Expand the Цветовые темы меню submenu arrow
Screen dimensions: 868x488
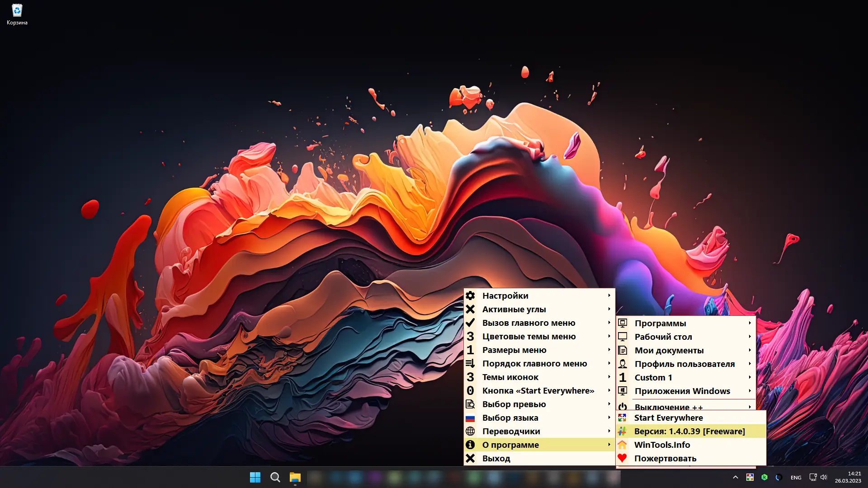(609, 336)
